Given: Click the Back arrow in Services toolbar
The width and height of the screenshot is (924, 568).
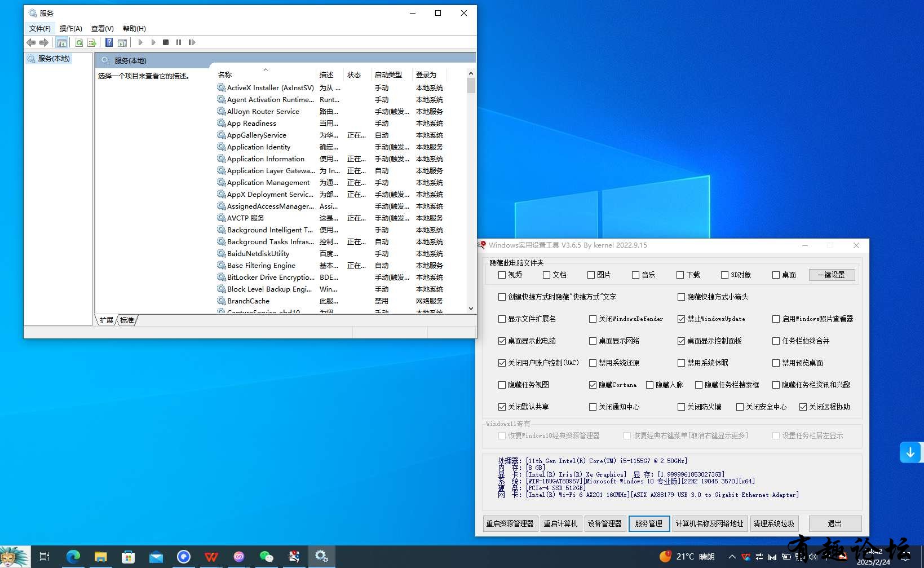Looking at the screenshot, I should tap(31, 42).
